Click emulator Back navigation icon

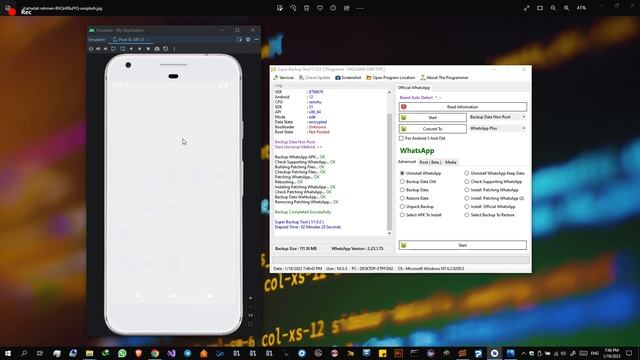pos(131,49)
